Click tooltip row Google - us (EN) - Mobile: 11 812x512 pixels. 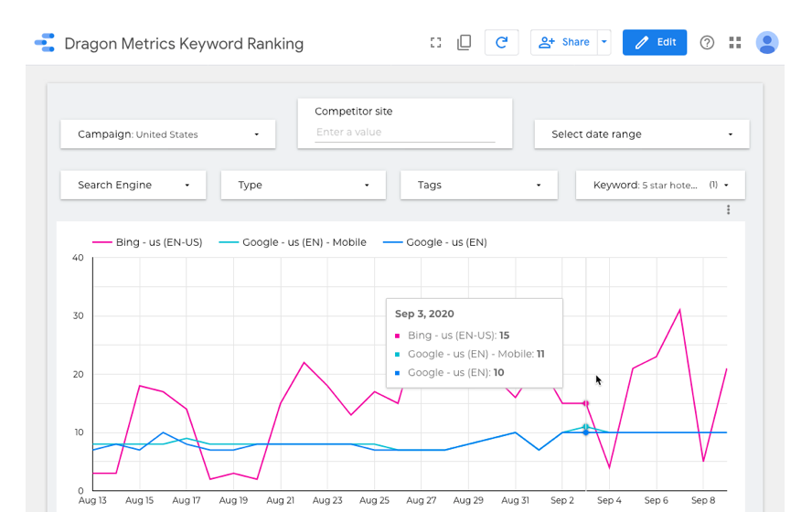[x=470, y=354]
